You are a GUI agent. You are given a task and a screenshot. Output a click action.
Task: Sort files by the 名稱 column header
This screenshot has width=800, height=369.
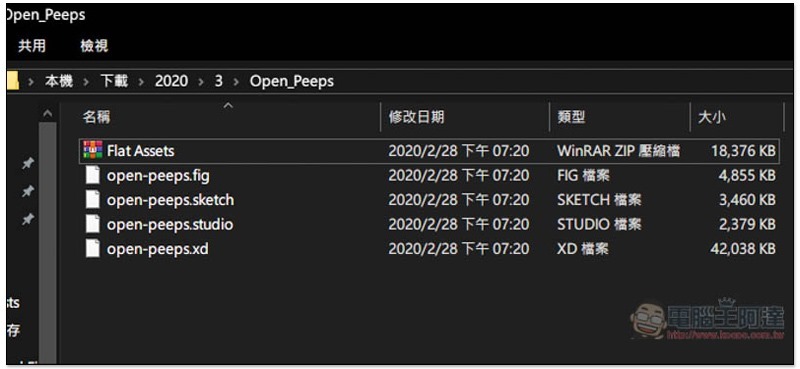point(96,117)
